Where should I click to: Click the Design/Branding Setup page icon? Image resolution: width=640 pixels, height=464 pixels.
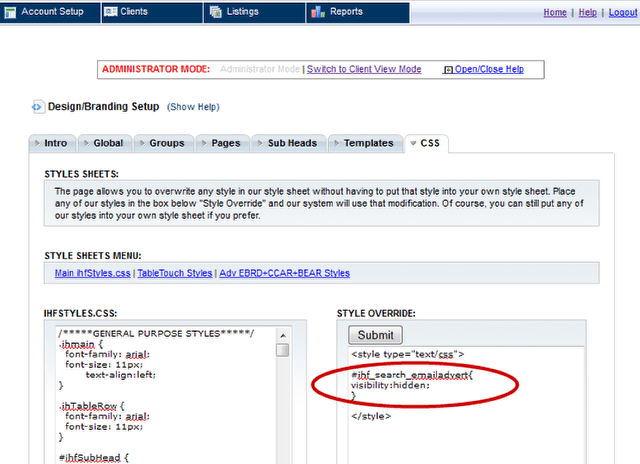coord(38,107)
